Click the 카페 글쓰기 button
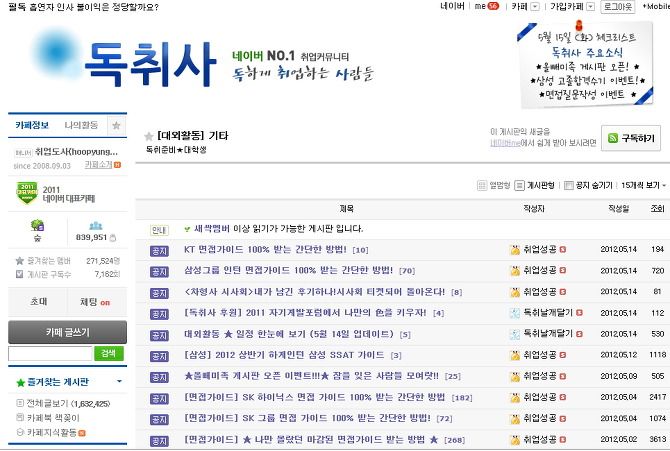The width and height of the screenshot is (670, 451). [x=68, y=332]
